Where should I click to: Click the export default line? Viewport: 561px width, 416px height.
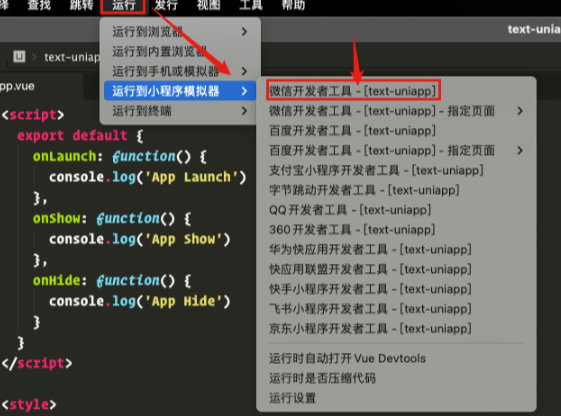[81, 136]
